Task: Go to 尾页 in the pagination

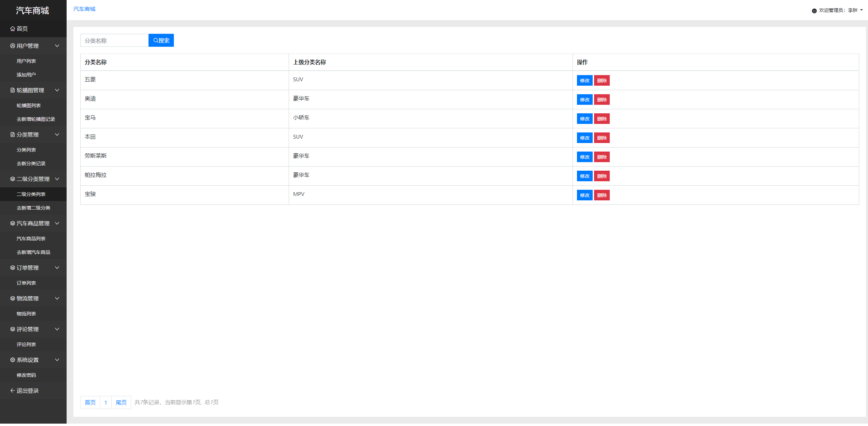Action: tap(121, 402)
